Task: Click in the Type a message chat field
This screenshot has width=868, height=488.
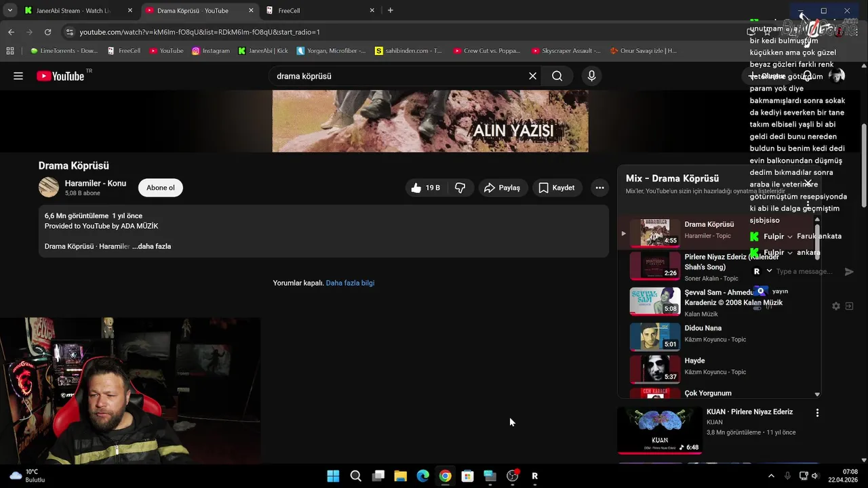Action: pos(804,271)
